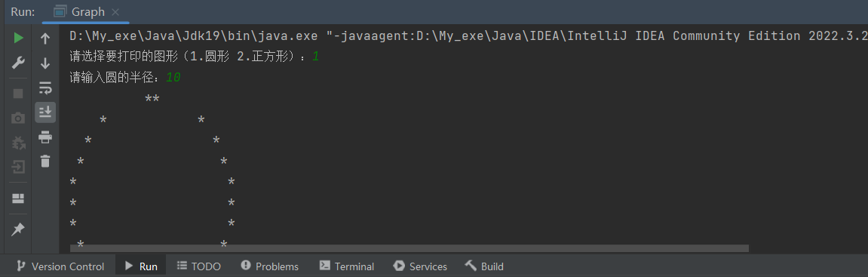Click the exit icon in left toolbar

(18, 167)
